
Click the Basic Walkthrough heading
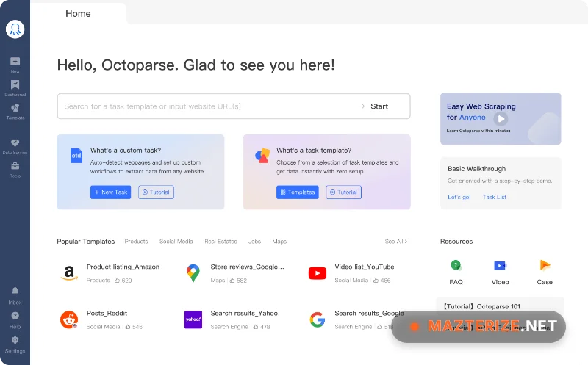[476, 169]
